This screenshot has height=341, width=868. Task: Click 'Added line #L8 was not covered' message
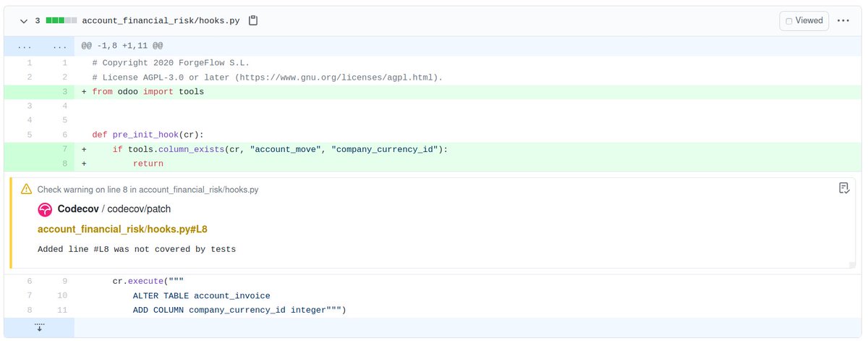point(137,249)
